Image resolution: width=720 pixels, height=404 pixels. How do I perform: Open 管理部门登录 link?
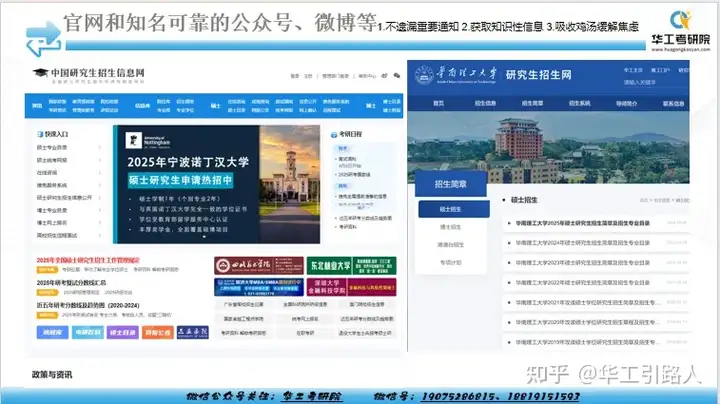tap(335, 76)
